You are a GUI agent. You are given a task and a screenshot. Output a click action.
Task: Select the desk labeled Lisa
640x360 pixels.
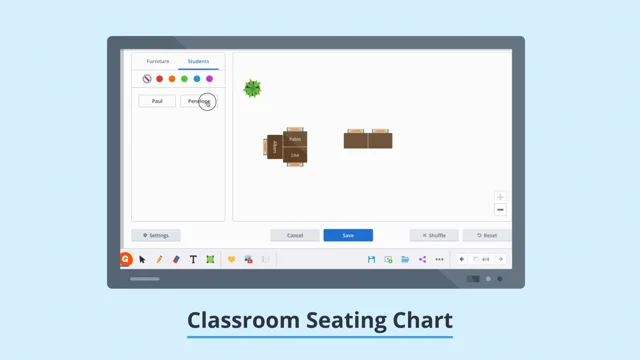pos(295,155)
